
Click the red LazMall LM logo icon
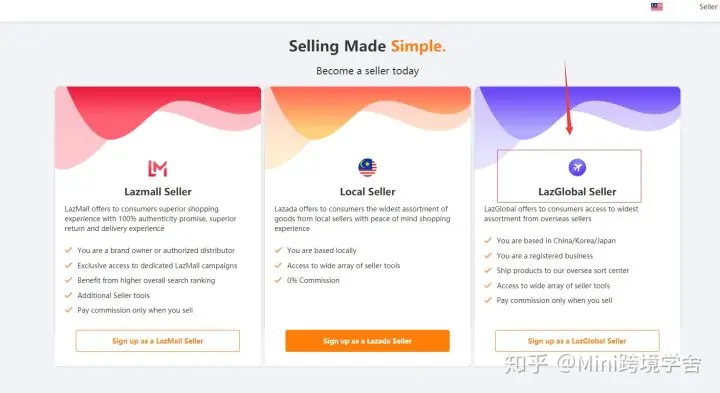[158, 168]
